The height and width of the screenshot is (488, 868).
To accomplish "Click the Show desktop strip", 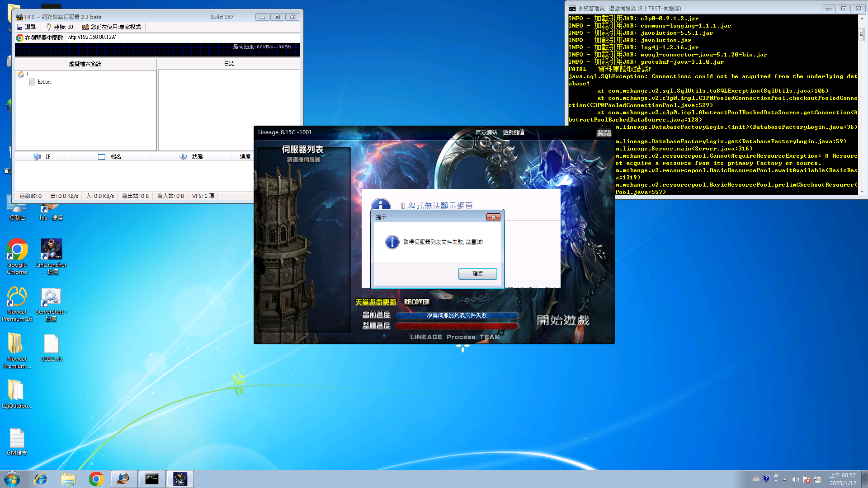I will 864,479.
